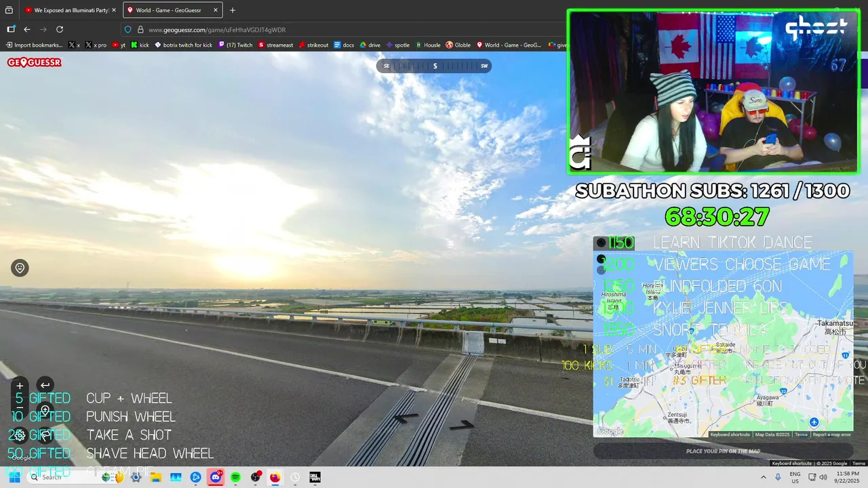Open Spotify from the taskbar
868x488 pixels.
235,477
